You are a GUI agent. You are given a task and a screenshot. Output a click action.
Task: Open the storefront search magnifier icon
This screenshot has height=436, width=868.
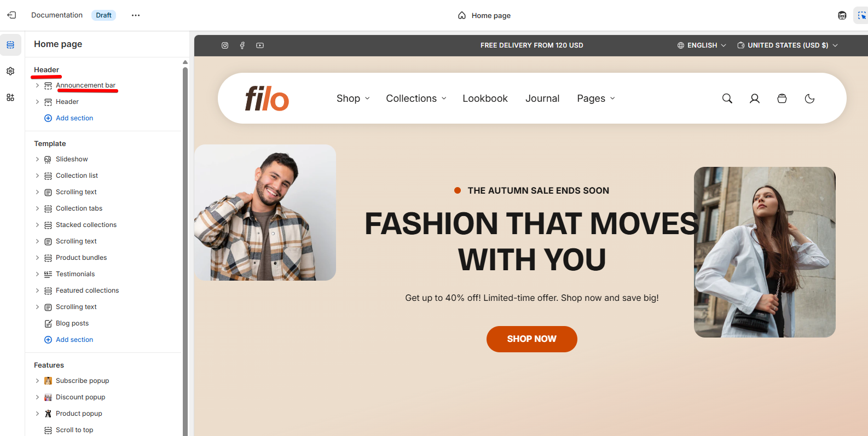point(727,98)
